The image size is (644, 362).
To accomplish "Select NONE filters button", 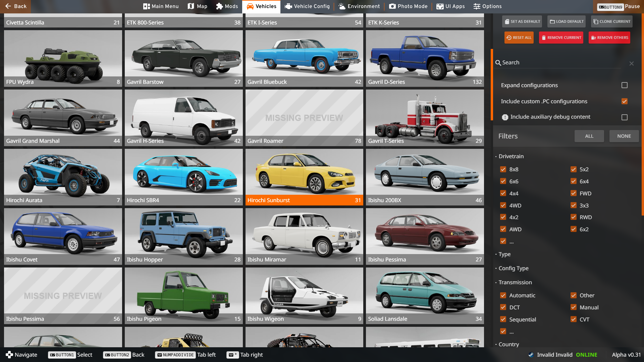I will click(624, 136).
